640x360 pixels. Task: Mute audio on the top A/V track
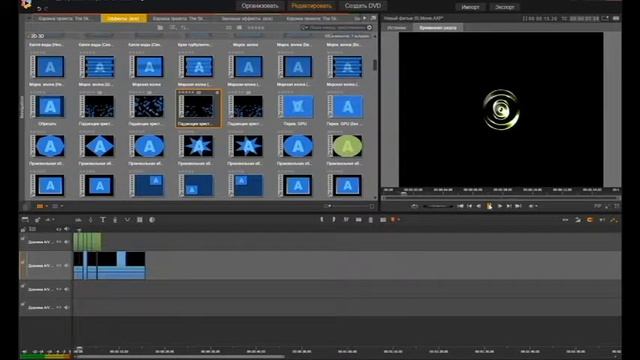click(x=67, y=242)
